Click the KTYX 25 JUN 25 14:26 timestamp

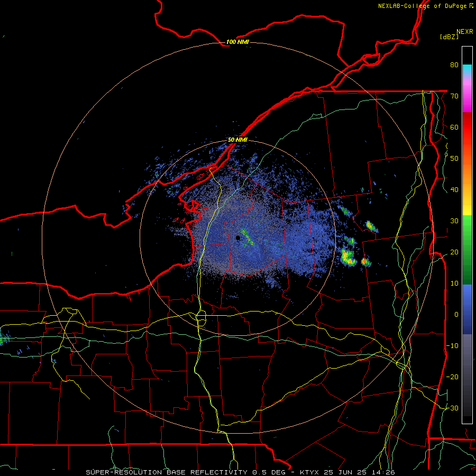347,472
